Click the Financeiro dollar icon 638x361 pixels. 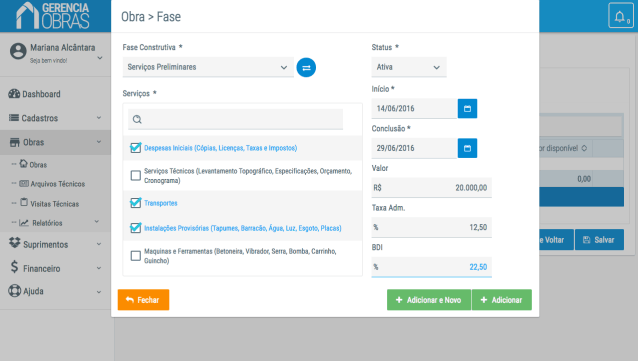[x=14, y=267]
